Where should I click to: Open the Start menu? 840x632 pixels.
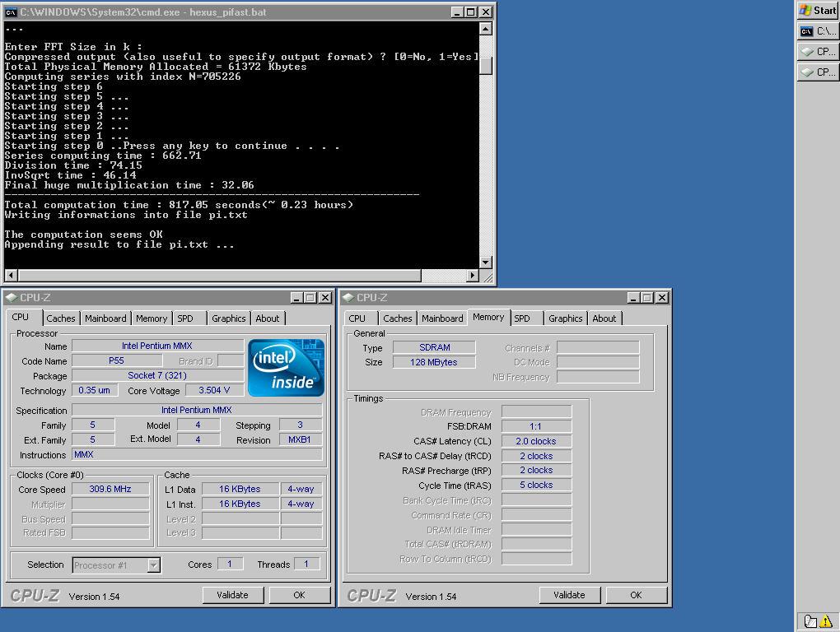click(x=818, y=10)
